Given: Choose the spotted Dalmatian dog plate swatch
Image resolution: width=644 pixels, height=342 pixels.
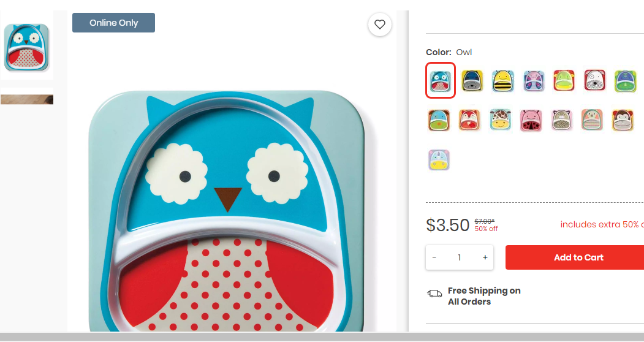Looking at the screenshot, I should [595, 80].
